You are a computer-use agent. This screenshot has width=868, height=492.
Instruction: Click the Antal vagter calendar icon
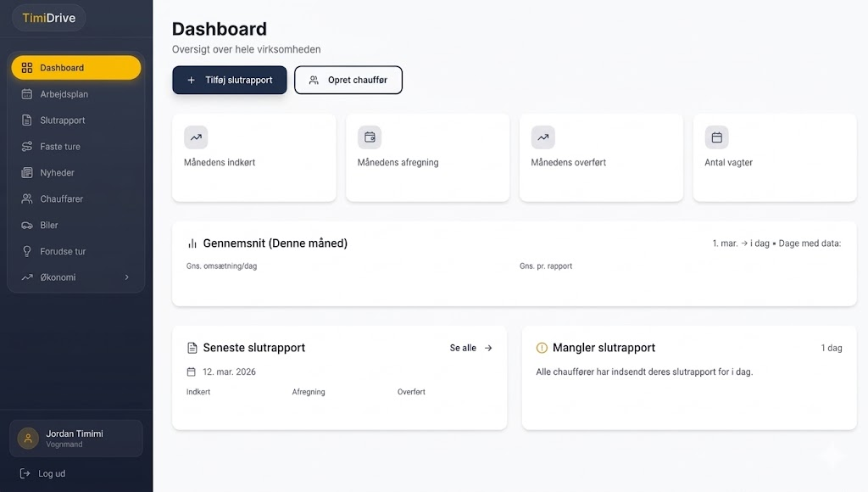pyautogui.click(x=716, y=137)
